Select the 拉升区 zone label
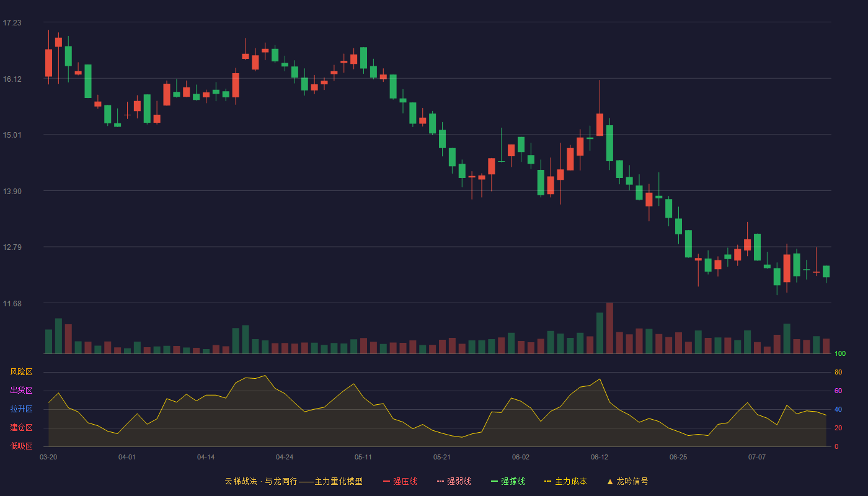Screen dimensions: 868x496 coord(21,409)
